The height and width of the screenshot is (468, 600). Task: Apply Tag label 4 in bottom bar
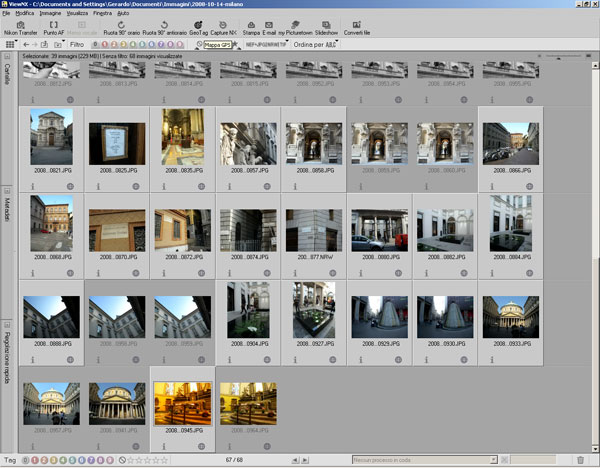tap(63, 460)
